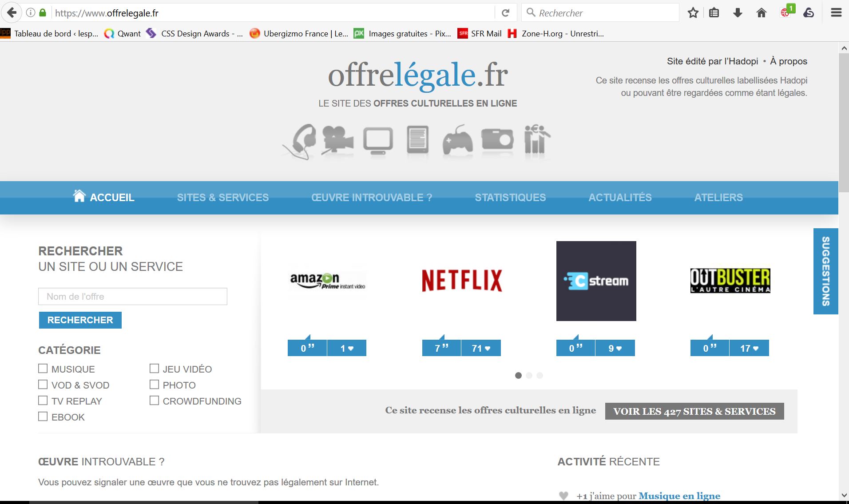849x504 pixels.
Task: Check the CROWDFUNDING category box
Action: pyautogui.click(x=154, y=401)
